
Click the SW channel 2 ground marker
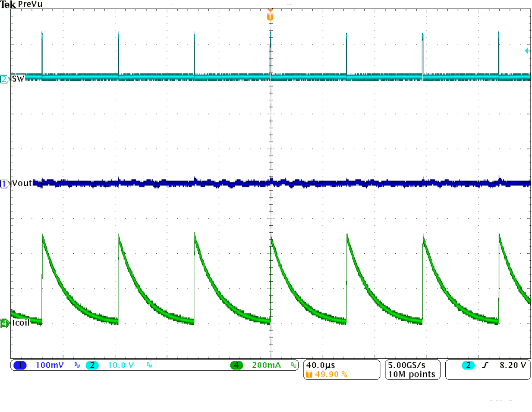(5, 79)
